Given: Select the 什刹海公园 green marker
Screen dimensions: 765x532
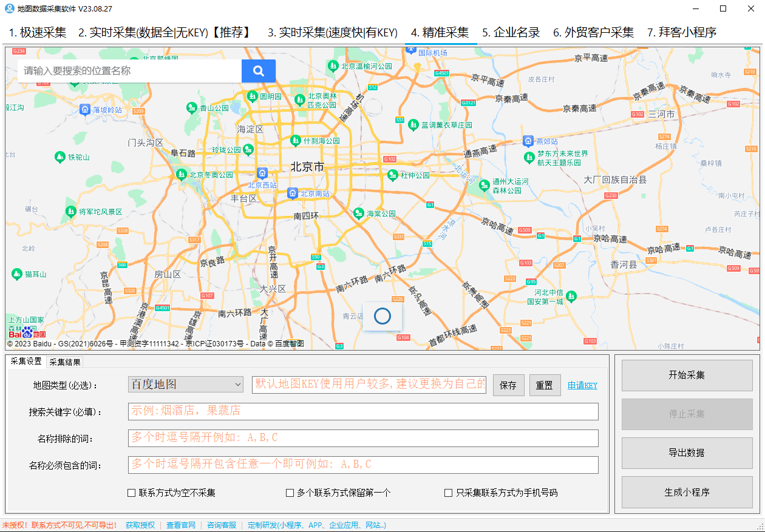Looking at the screenshot, I should tap(296, 140).
